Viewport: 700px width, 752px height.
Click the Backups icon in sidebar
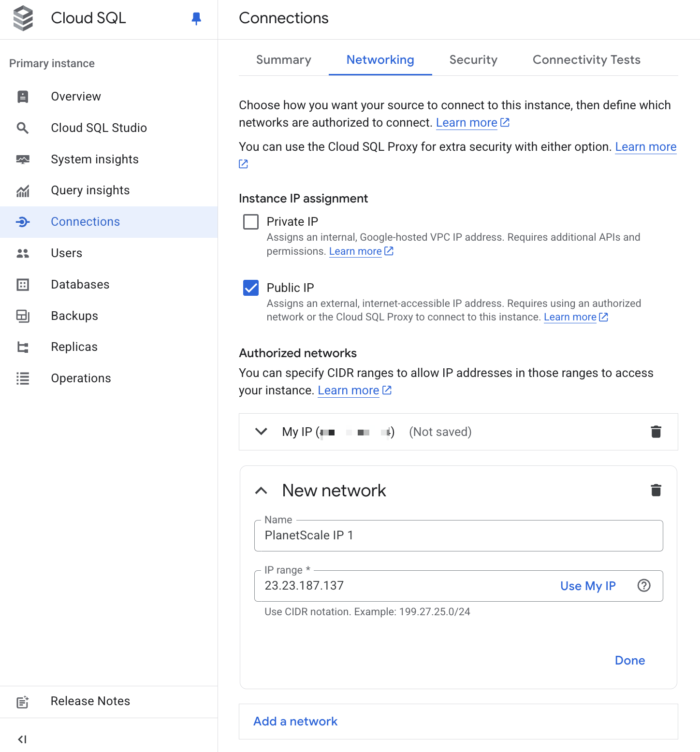(x=23, y=316)
